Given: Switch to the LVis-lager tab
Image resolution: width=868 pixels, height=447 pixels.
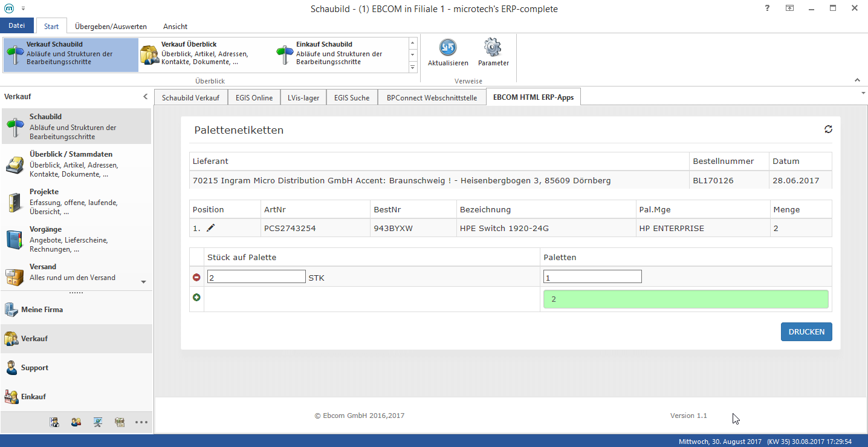Looking at the screenshot, I should tap(303, 97).
